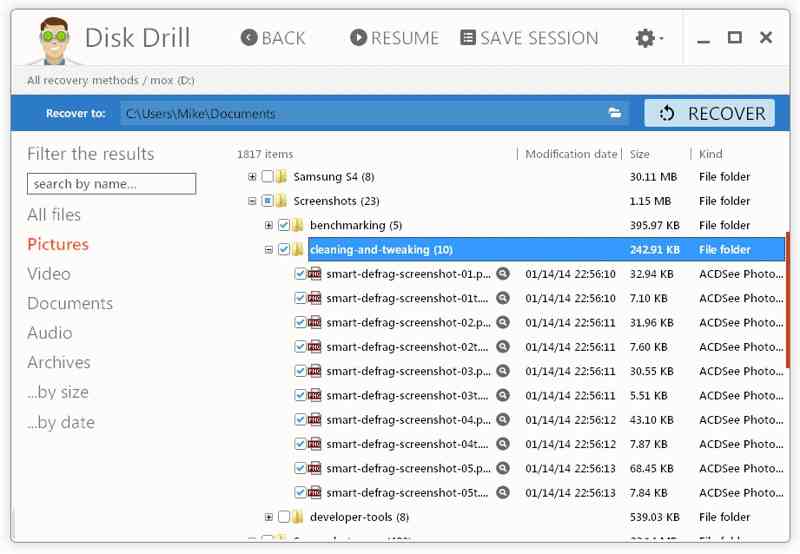This screenshot has height=554, width=800.
Task: Show All files filter
Action: (54, 215)
